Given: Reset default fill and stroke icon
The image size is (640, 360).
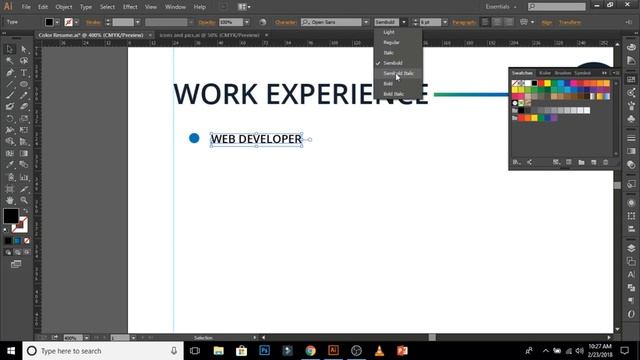Looking at the screenshot, I should pyautogui.click(x=5, y=230).
